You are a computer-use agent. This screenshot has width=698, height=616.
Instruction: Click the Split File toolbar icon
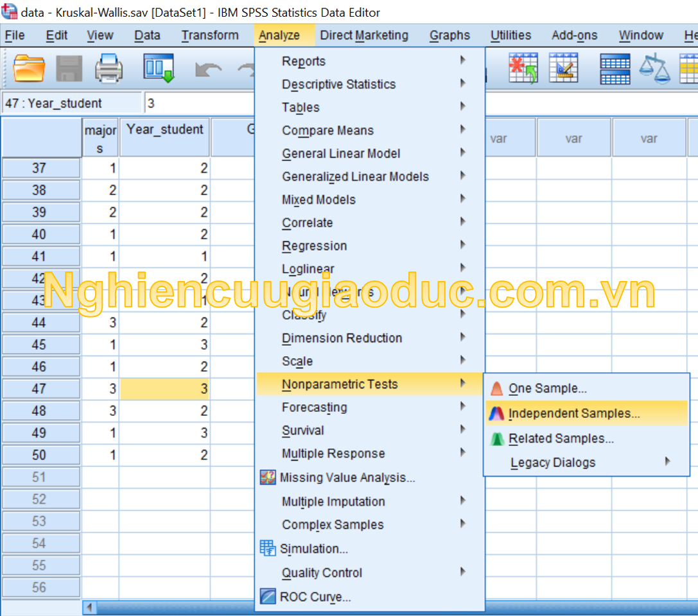pos(615,68)
